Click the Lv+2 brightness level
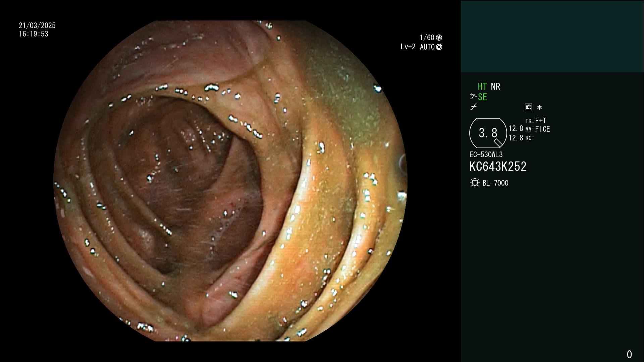Screen dimensions: 644x362 [x=408, y=47]
